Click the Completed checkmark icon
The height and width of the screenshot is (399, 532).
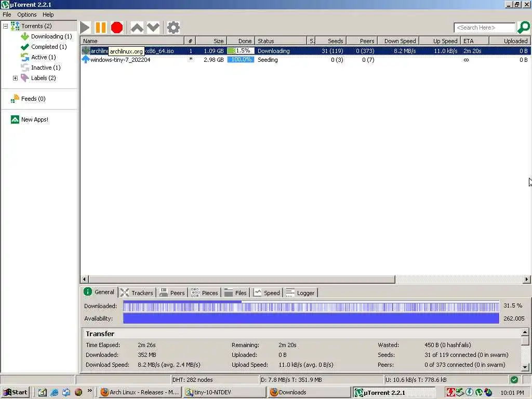25,47
